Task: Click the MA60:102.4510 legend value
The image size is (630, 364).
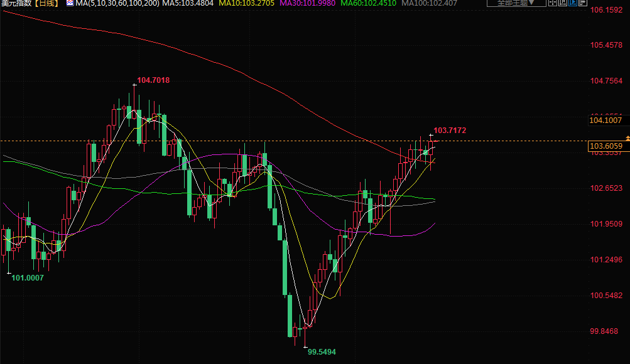Action: (369, 3)
